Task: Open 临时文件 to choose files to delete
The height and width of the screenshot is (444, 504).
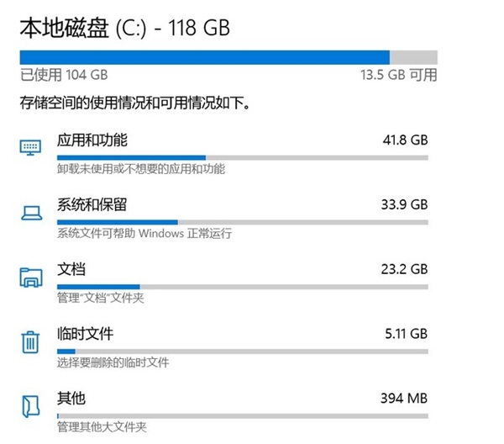Action: (85, 333)
